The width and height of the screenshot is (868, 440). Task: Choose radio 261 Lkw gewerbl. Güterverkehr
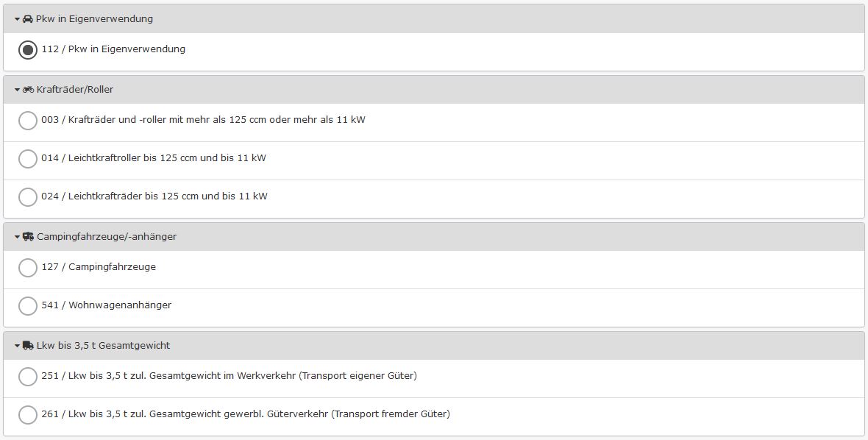tap(28, 415)
